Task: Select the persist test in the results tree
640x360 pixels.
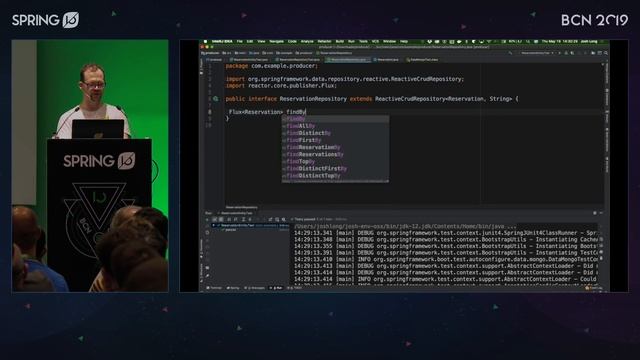Action: [231, 230]
